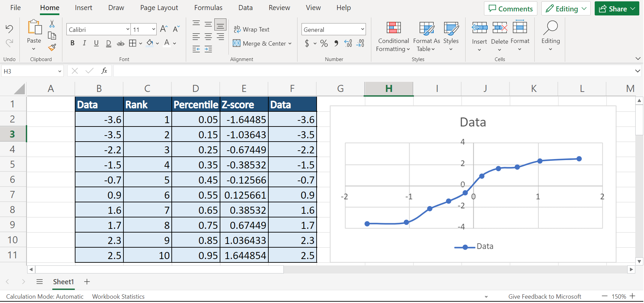Apply italic formatting
644x303 pixels.
(x=84, y=43)
